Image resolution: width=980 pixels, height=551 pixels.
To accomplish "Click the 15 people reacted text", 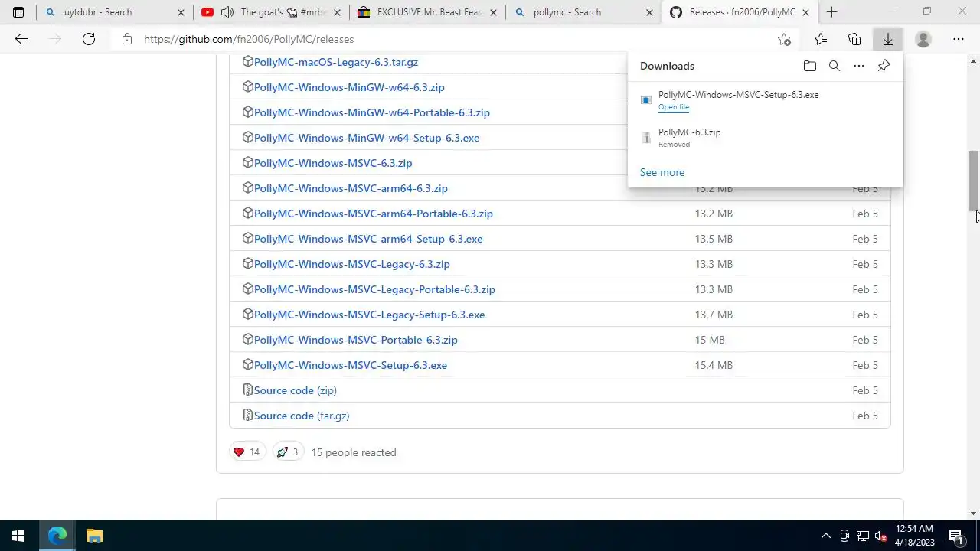I will point(354,452).
